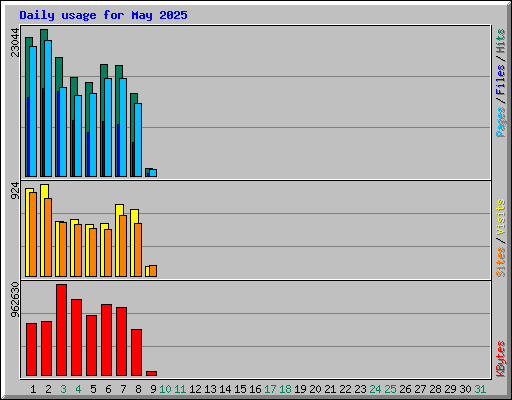Screen dimensions: 512x400
Task: Pick the cyan Files bar for day 2
Action: pyautogui.click(x=48, y=108)
